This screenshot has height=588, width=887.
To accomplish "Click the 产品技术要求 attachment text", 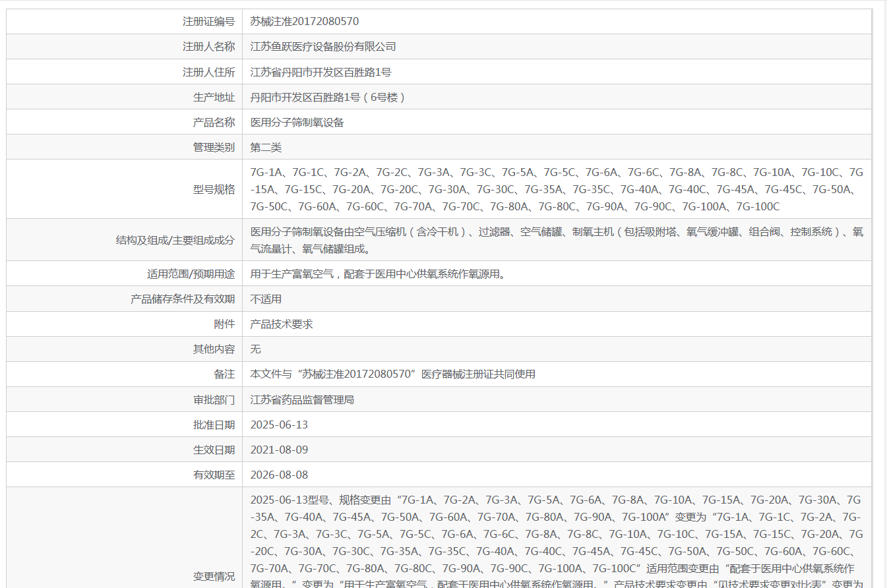I will [x=282, y=324].
